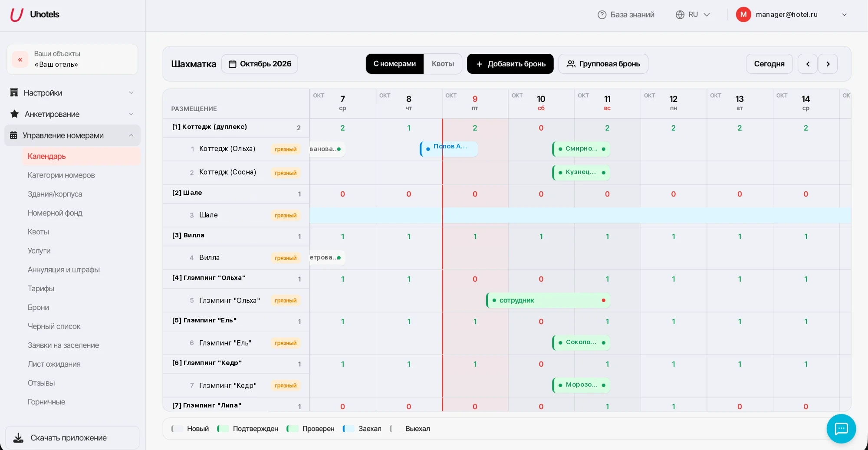Open Черный список in the sidebar
The width and height of the screenshot is (868, 450).
[x=54, y=326]
